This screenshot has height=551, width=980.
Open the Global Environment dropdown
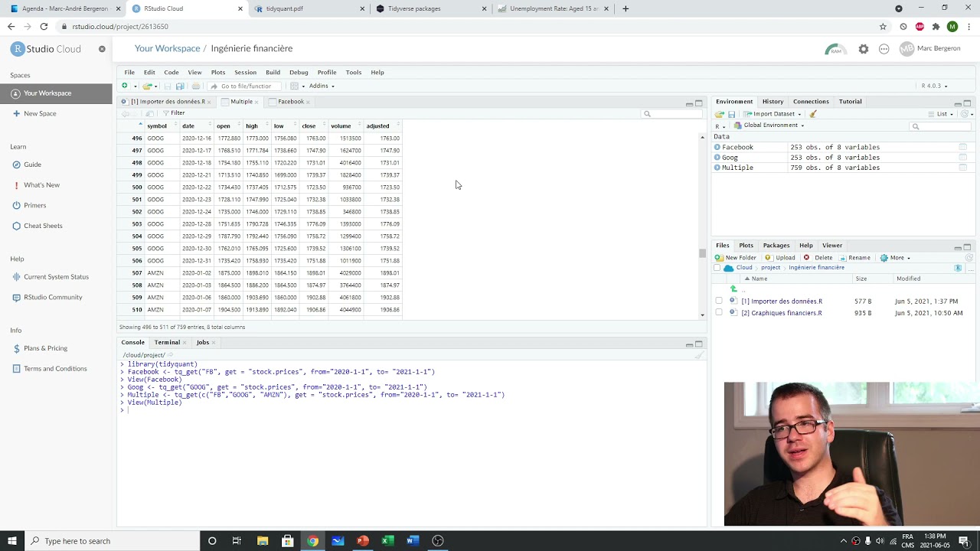(769, 126)
